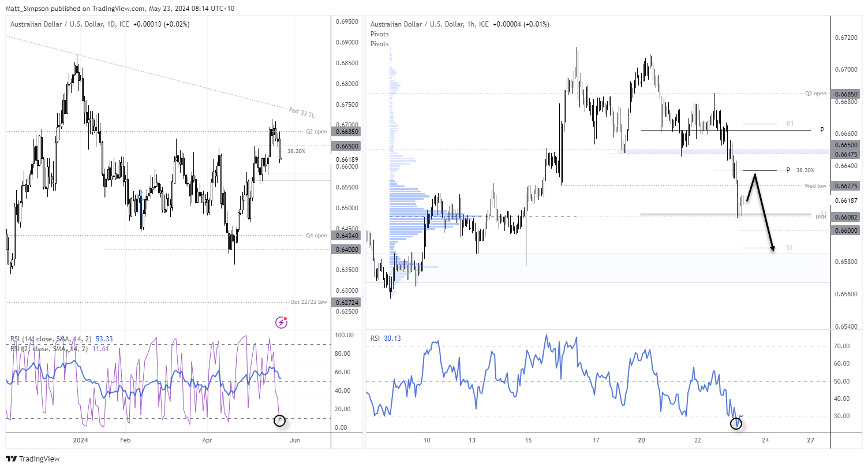Click the 0.64000 price tag on daily axis
Viewport: 868px width, 469px height.
pos(346,250)
